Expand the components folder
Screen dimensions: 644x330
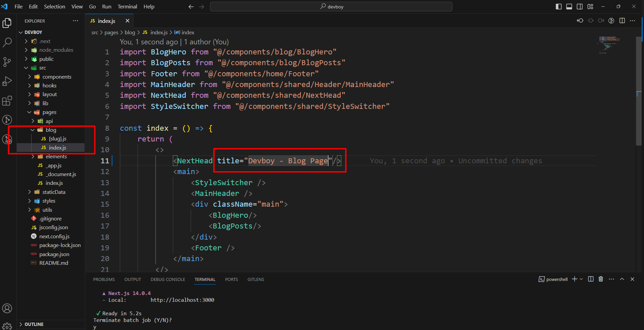(57, 77)
